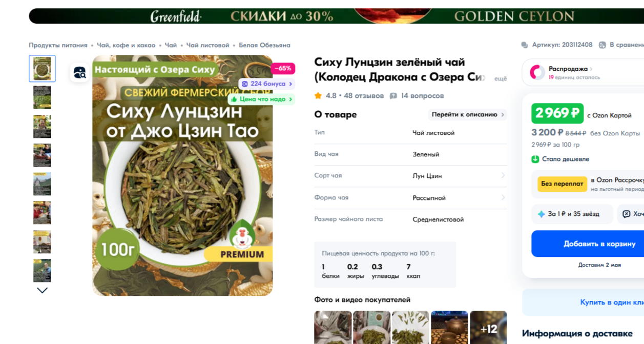
Task: Click the rating star icon
Action: click(x=318, y=96)
